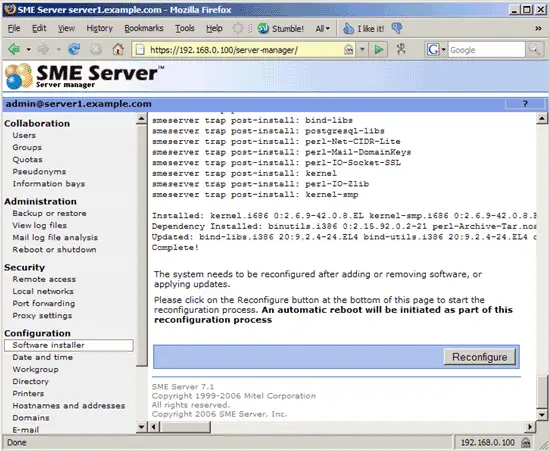Open the Pseudonyms link
The height and width of the screenshot is (451, 550).
39,171
